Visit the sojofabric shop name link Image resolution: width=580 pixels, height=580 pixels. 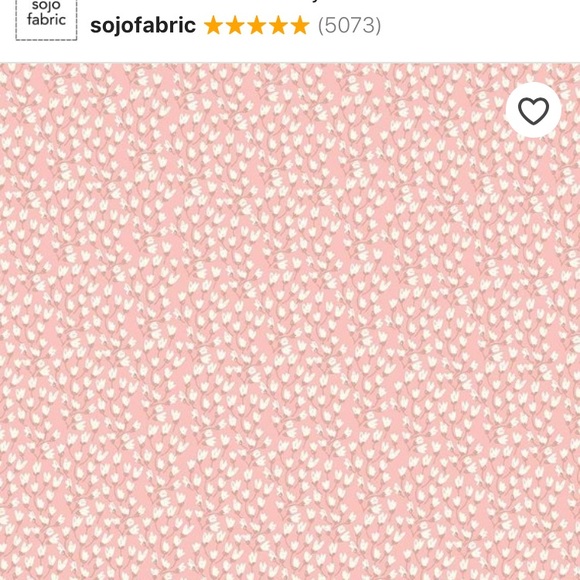(x=143, y=26)
